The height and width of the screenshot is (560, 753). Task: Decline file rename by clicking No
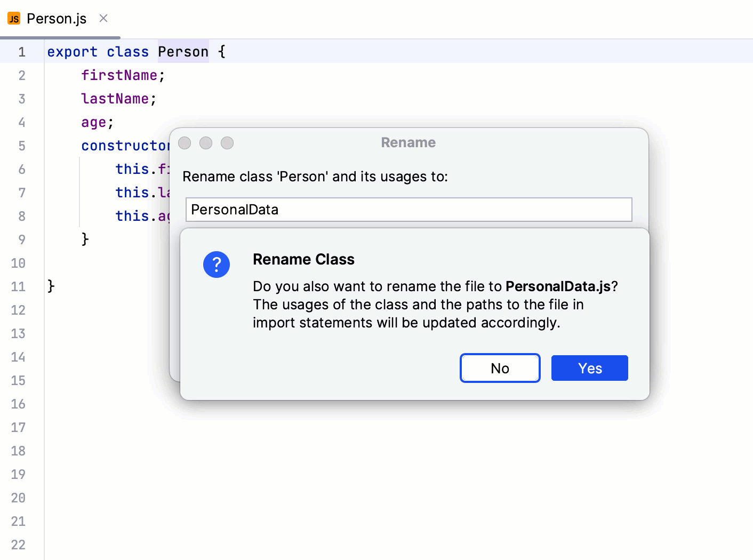(500, 368)
